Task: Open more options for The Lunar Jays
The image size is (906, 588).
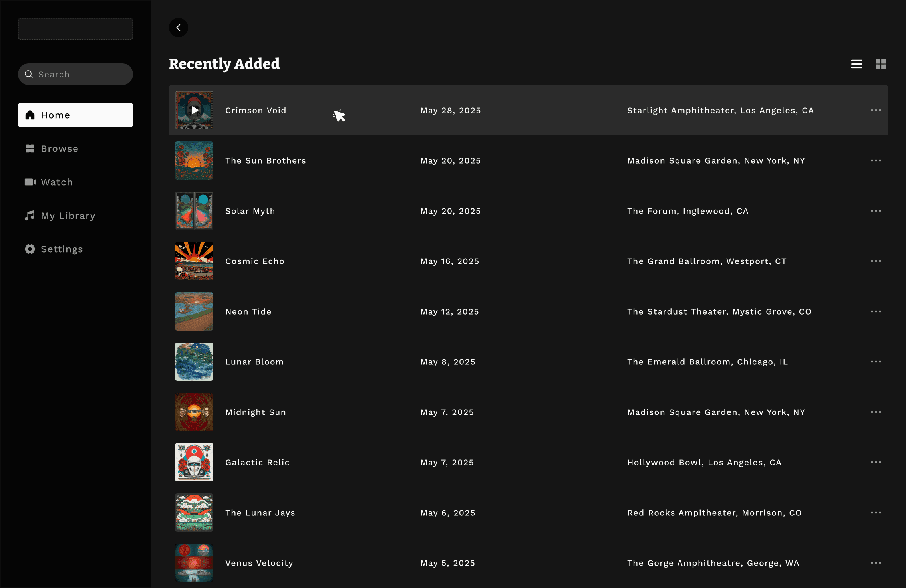Action: (x=876, y=513)
